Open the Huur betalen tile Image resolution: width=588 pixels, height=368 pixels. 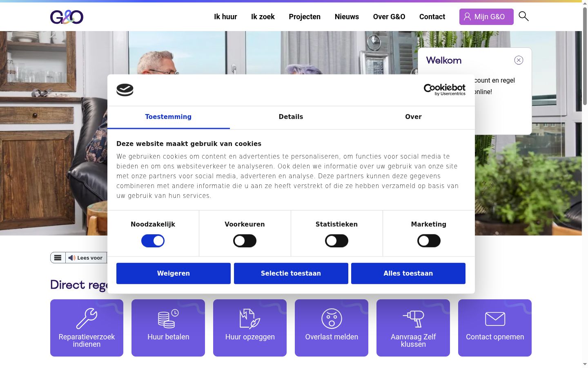(168, 328)
